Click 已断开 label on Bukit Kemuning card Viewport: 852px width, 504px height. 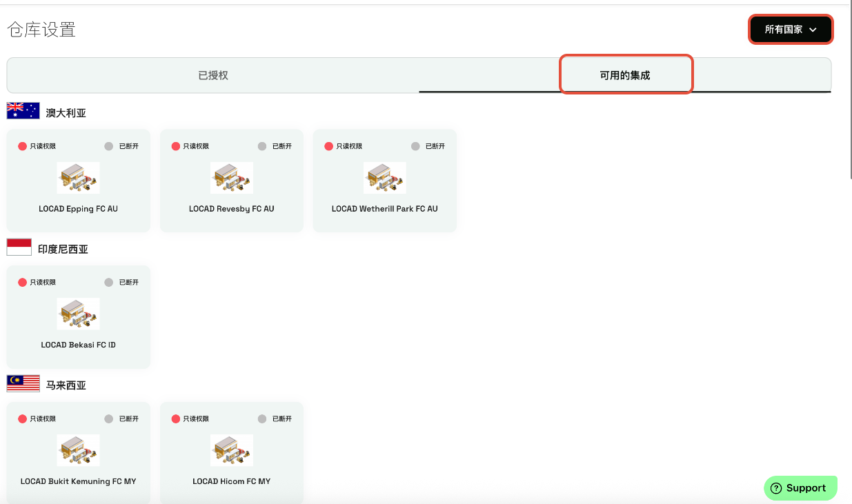[129, 419]
